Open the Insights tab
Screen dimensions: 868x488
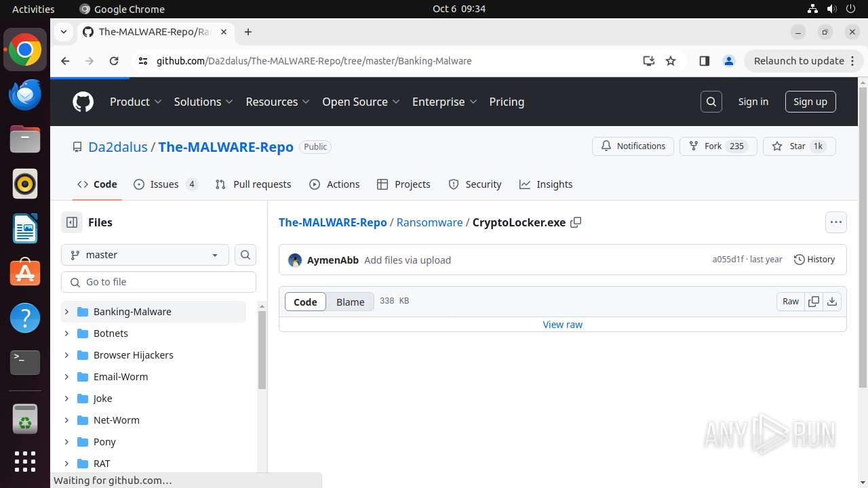[546, 184]
